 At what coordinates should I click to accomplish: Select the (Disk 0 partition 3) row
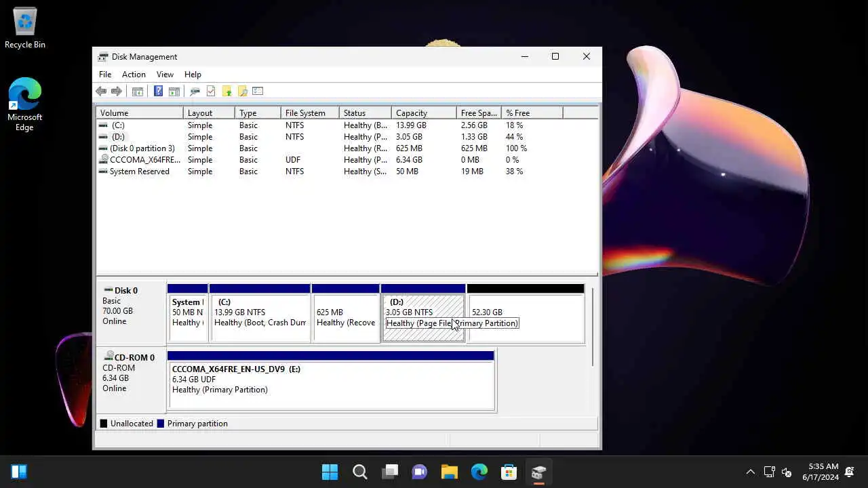click(x=347, y=148)
